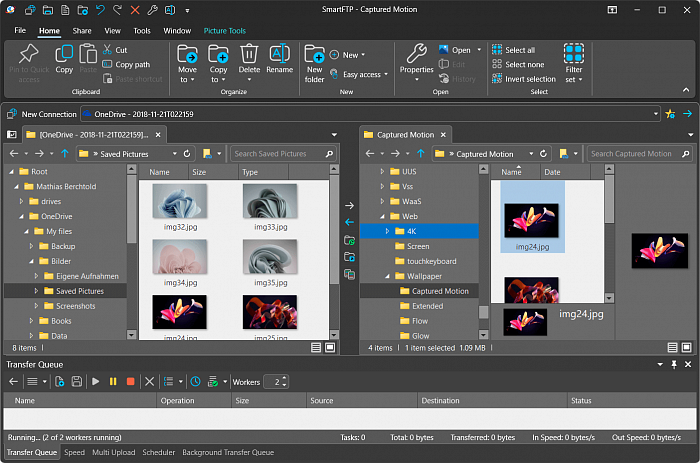Switch to the View ribbon tab

112,30
